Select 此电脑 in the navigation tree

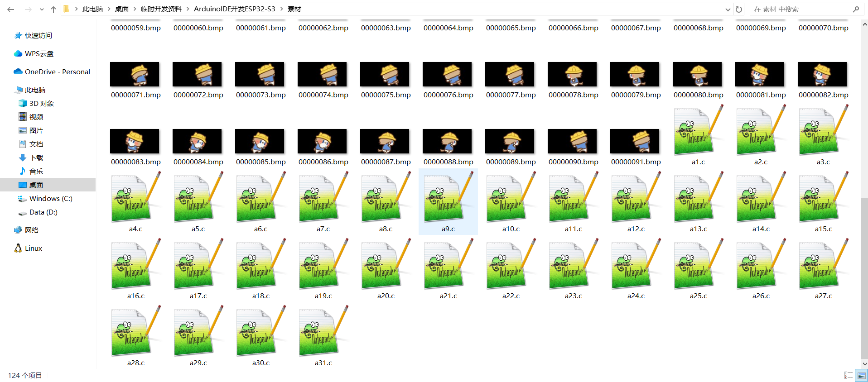point(35,90)
